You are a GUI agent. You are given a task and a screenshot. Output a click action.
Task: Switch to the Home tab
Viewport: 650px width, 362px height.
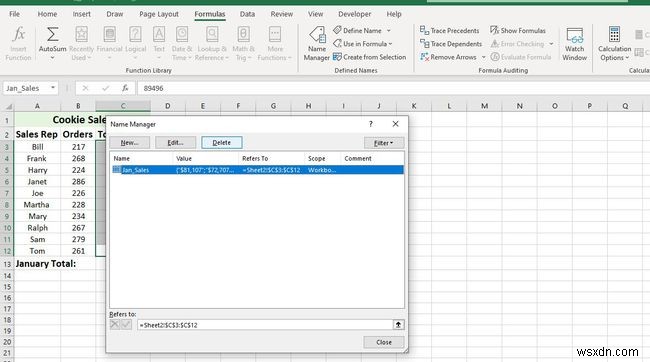click(47, 14)
